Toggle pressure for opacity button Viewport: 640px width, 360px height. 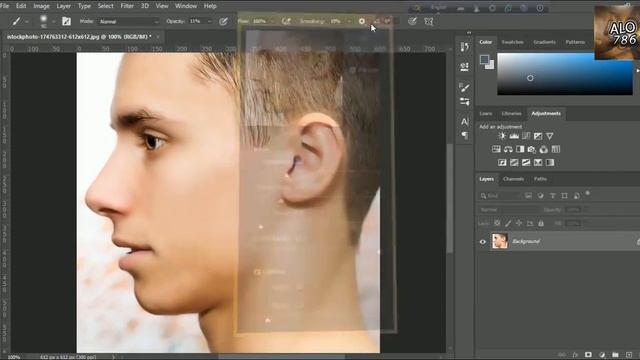click(223, 21)
